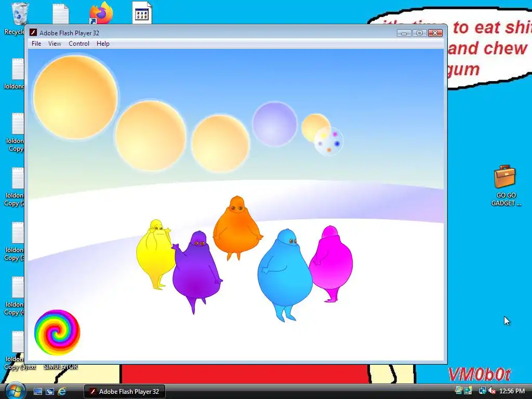The image size is (532, 399).
Task: Select the loldong Copy (4) file icon
Action: tap(18, 287)
